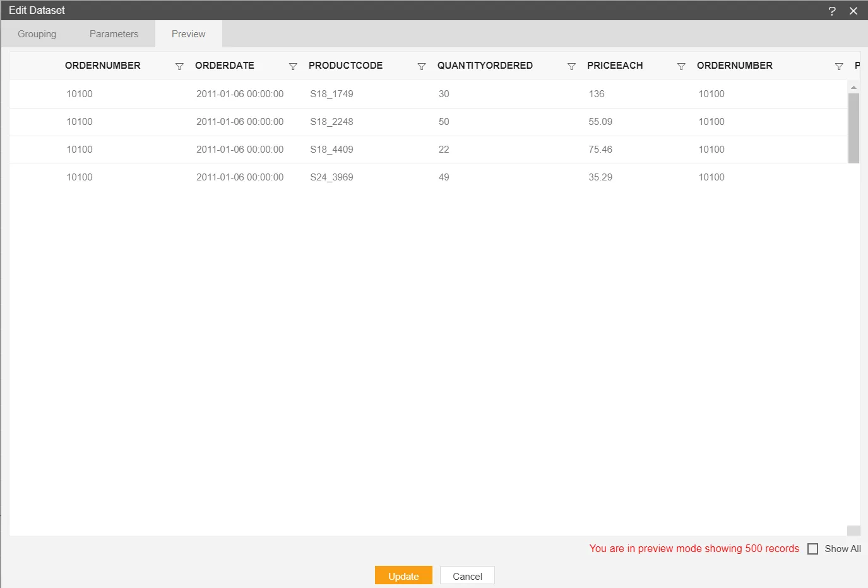
Task: Open the PRICEEACH filter funnel
Action: pyautogui.click(x=681, y=66)
